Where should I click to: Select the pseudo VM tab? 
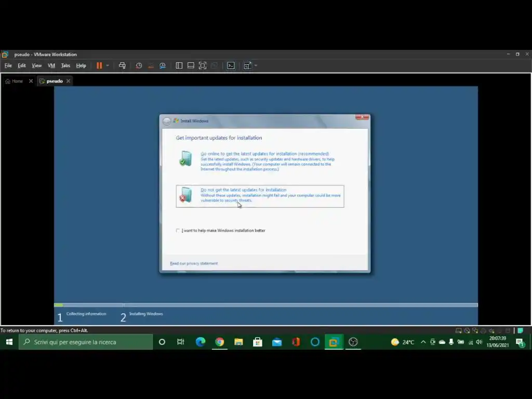coord(51,81)
